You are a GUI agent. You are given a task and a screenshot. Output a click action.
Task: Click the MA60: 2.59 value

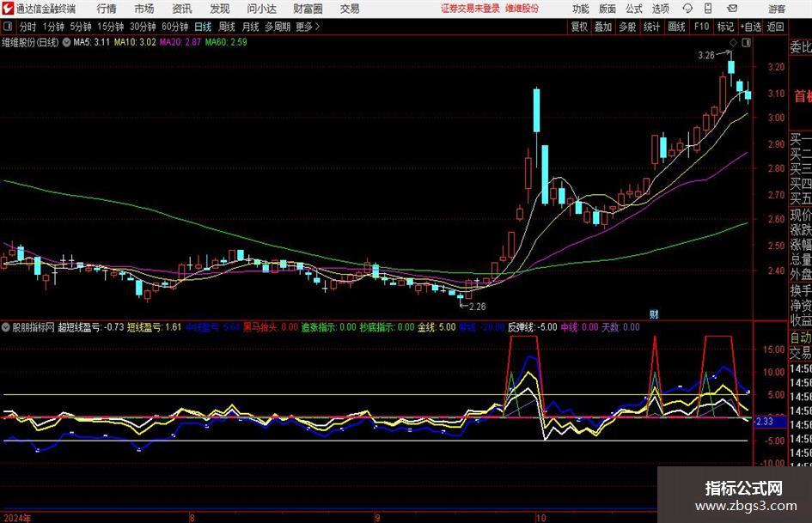(x=226, y=42)
